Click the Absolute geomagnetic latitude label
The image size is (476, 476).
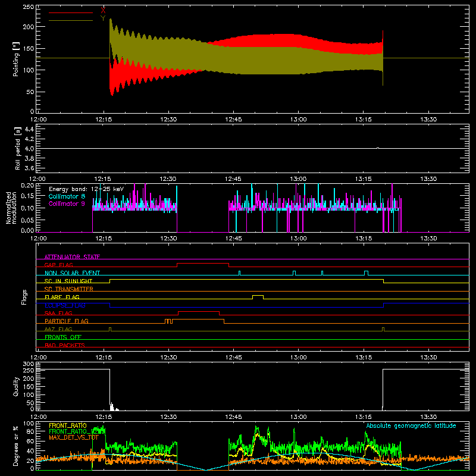411,425
